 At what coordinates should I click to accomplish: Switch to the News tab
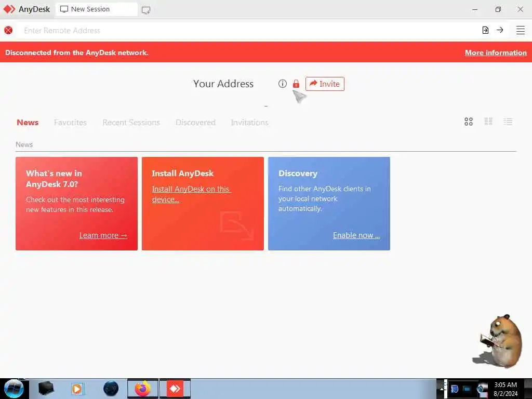pos(28,123)
